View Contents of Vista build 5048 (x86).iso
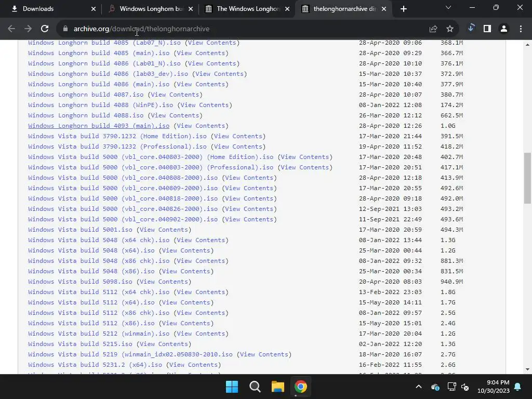The height and width of the screenshot is (399, 532). [187, 271]
